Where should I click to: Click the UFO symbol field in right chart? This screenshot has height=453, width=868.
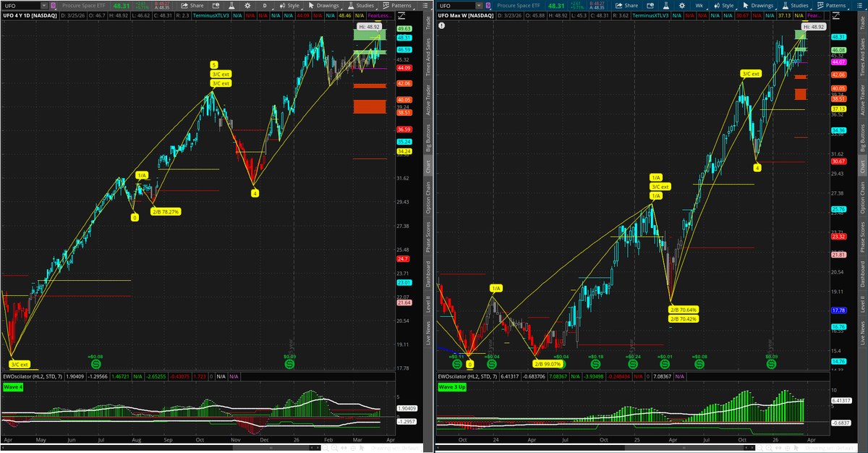pyautogui.click(x=456, y=6)
